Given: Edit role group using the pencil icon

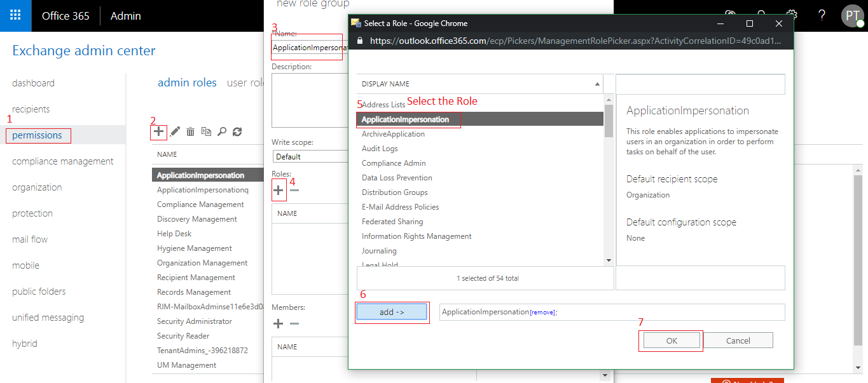Looking at the screenshot, I should pos(174,131).
